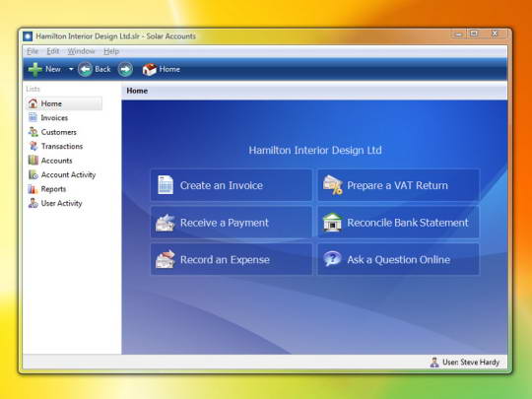Click the Accounts sidebar icon
Viewport: 532px width, 399px height.
[33, 161]
